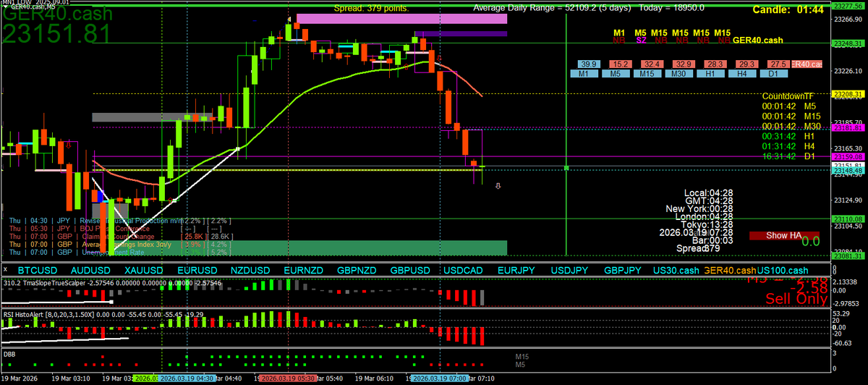
Task: Switch chart to EURUSD
Action: pos(196,270)
